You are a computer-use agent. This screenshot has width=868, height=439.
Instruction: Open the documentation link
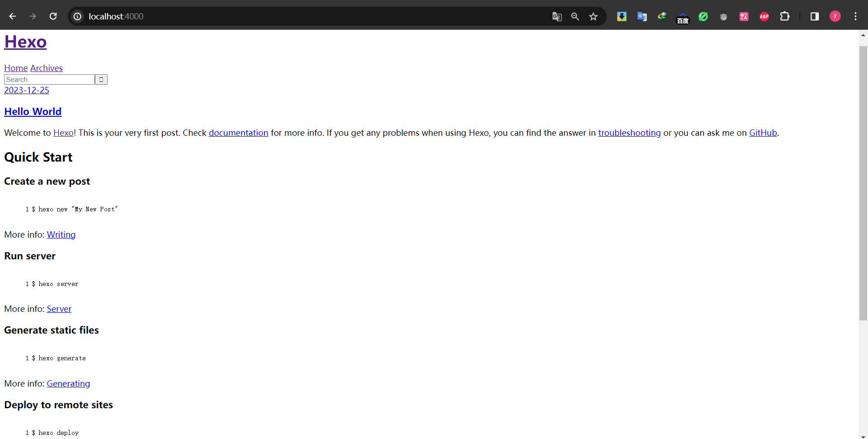click(x=238, y=133)
